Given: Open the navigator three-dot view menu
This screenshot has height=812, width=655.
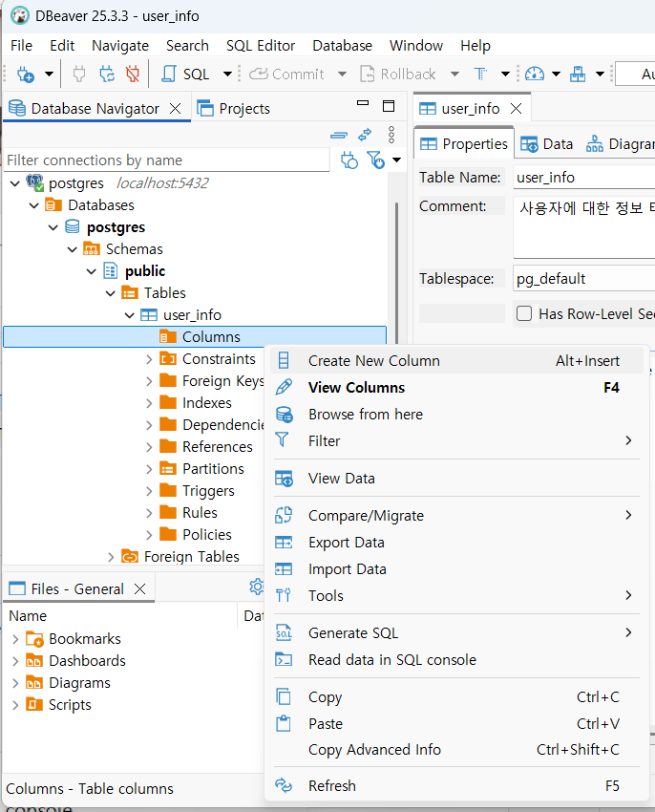Looking at the screenshot, I should click(391, 135).
